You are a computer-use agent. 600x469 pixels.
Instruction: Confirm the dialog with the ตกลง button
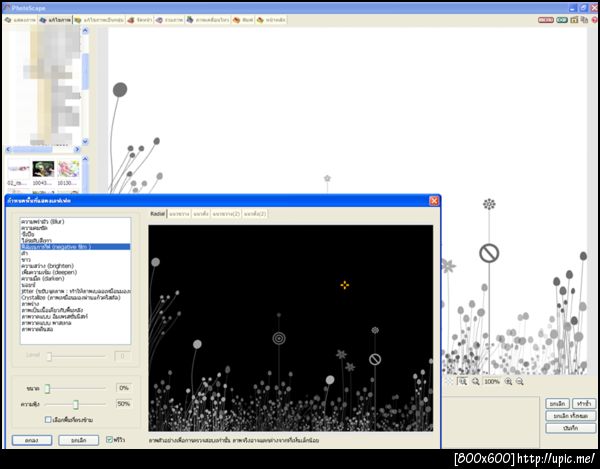click(32, 440)
